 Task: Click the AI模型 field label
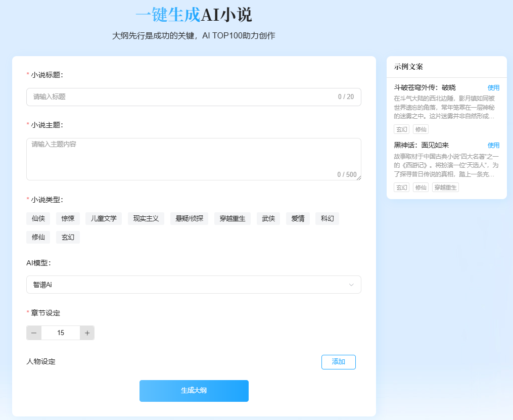click(38, 263)
